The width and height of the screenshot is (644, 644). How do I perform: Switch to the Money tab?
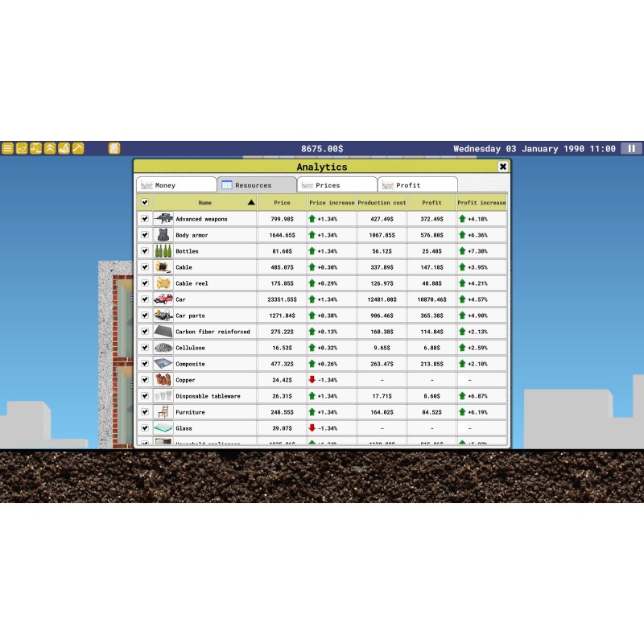176,185
